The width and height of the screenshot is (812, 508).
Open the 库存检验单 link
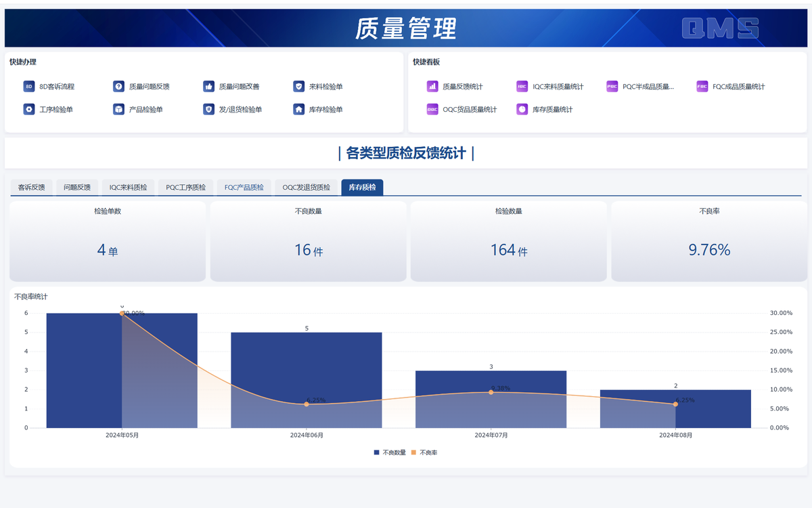(x=326, y=109)
